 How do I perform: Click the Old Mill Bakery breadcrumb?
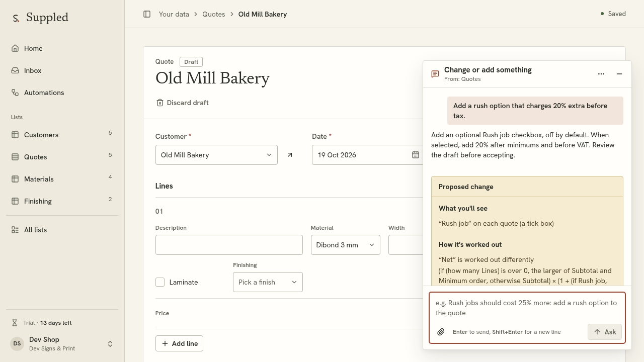(x=263, y=14)
